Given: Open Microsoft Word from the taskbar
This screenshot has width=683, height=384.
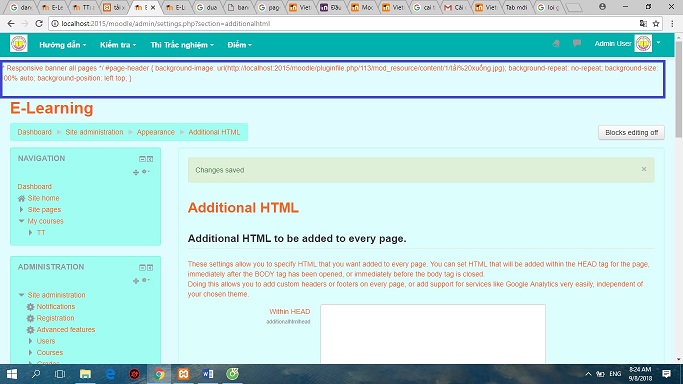Looking at the screenshot, I should [x=208, y=374].
